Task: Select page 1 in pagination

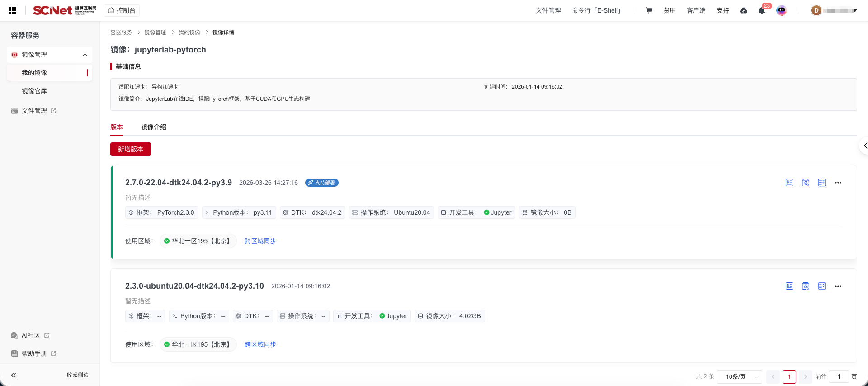Action: coord(789,377)
